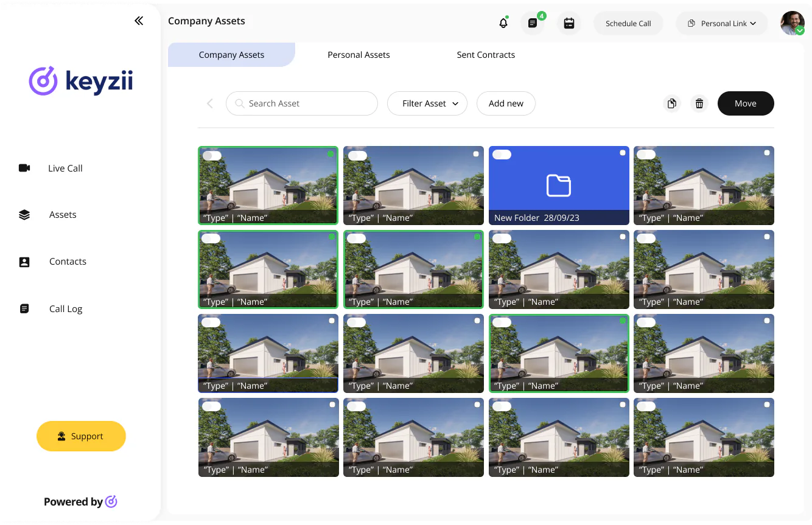Toggle switch on the first asset tile
This screenshot has height=525, width=812.
coord(212,156)
